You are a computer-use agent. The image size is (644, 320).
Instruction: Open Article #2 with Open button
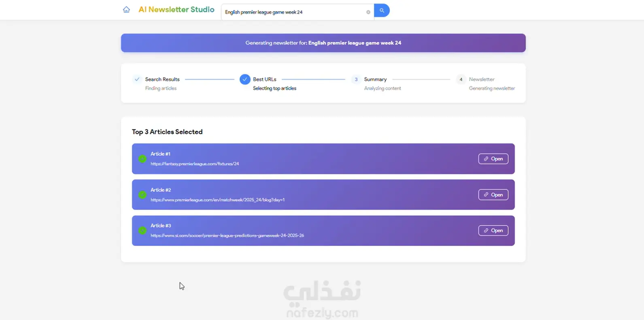point(493,195)
